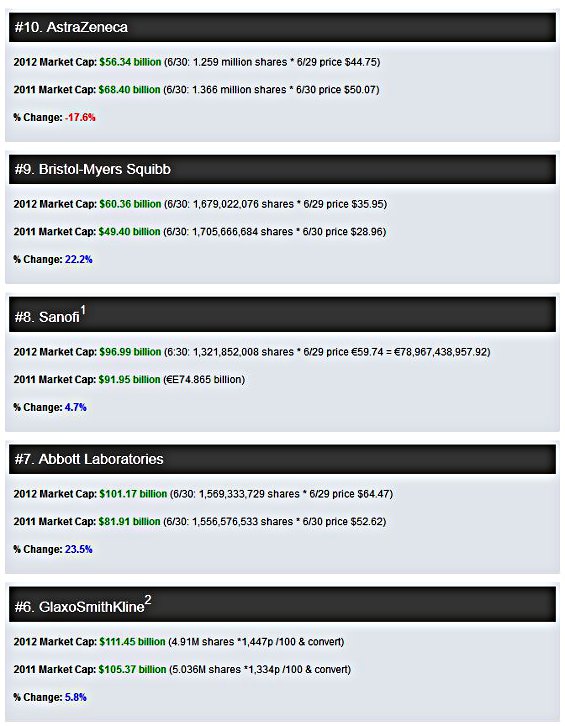The width and height of the screenshot is (565, 726).
Task: Click Bristol-Myers' $49.40 billion 2011 value
Action: [x=129, y=232]
